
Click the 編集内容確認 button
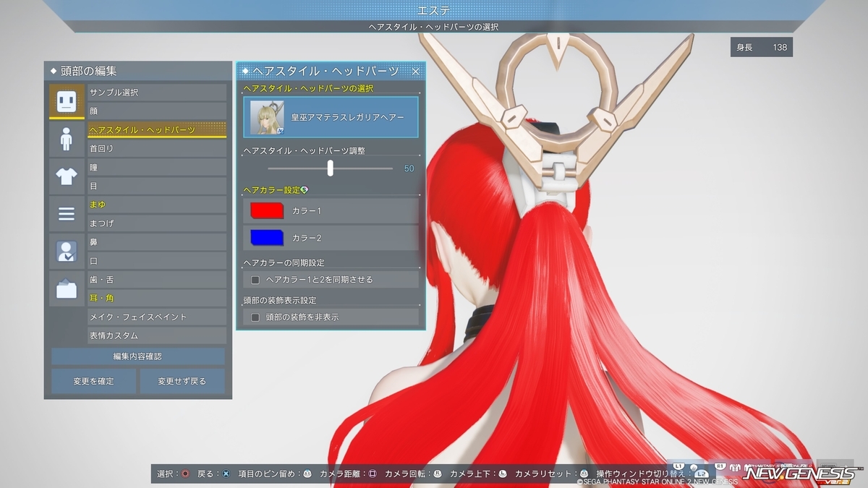(138, 356)
